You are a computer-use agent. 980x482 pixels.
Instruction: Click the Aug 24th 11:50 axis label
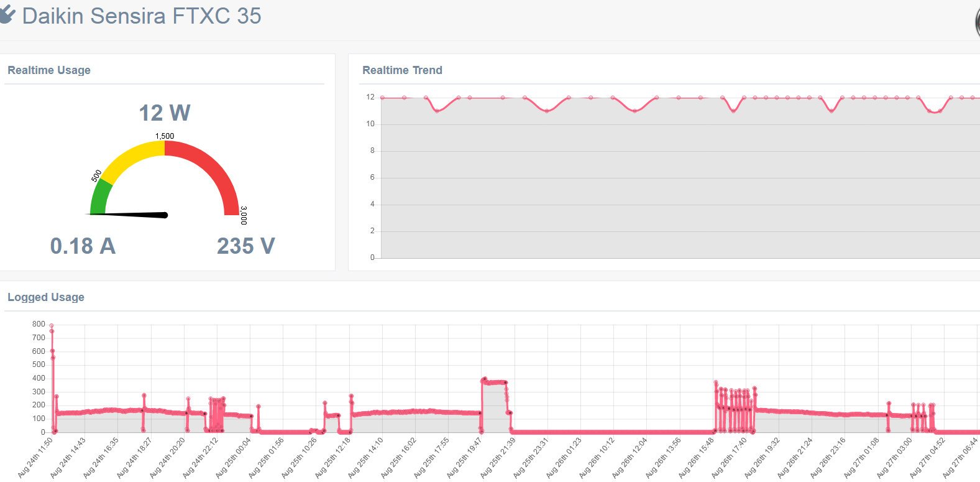[35, 458]
